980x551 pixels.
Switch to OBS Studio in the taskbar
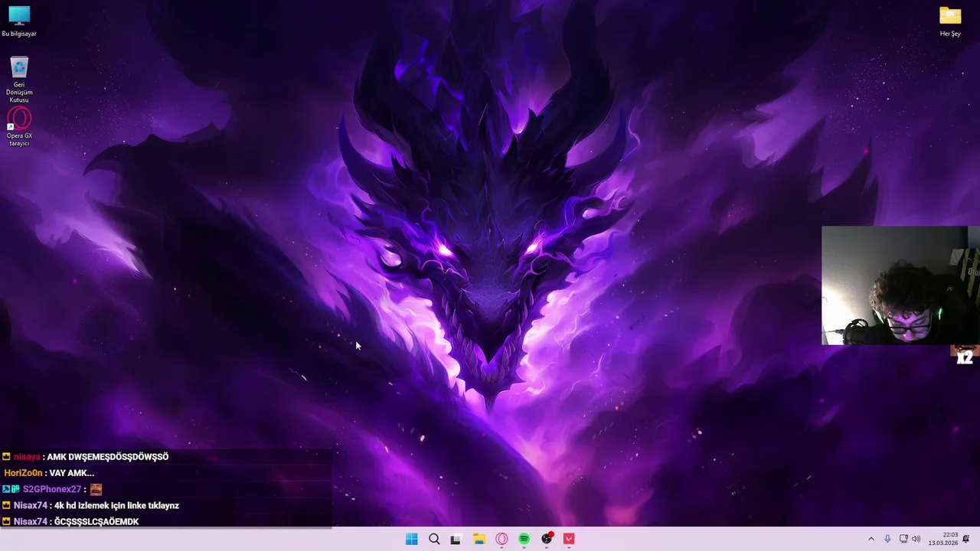click(547, 539)
